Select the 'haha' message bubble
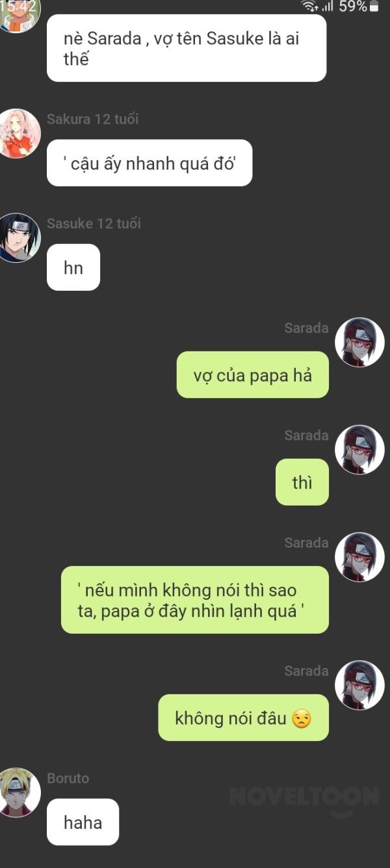390x868 pixels. pos(83,822)
